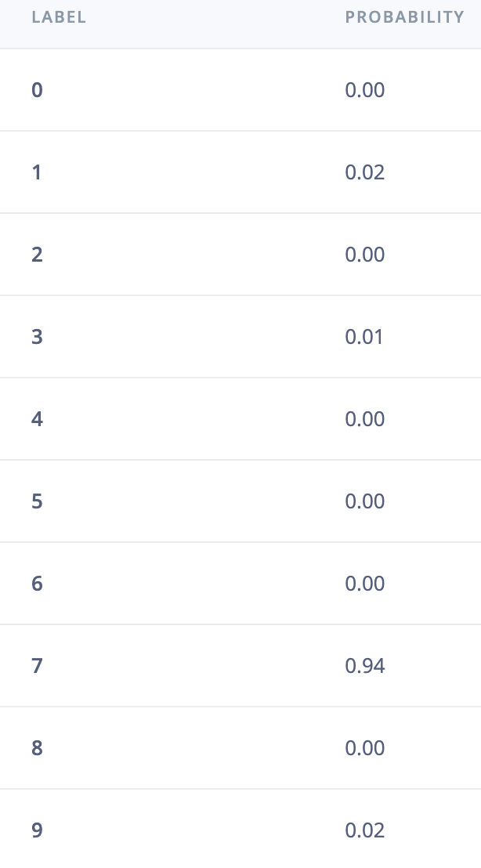Image resolution: width=481 pixels, height=868 pixels.
Task: Click the 0.94 probability value
Action: [x=365, y=665]
